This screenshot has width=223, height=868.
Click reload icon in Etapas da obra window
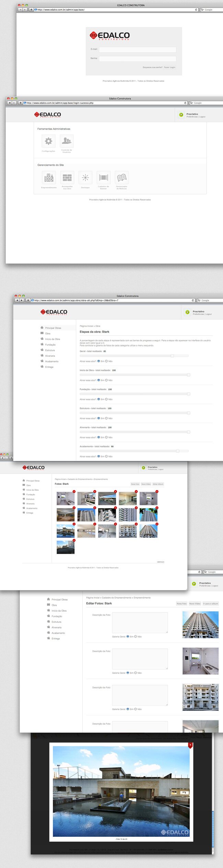pyautogui.click(x=193, y=300)
